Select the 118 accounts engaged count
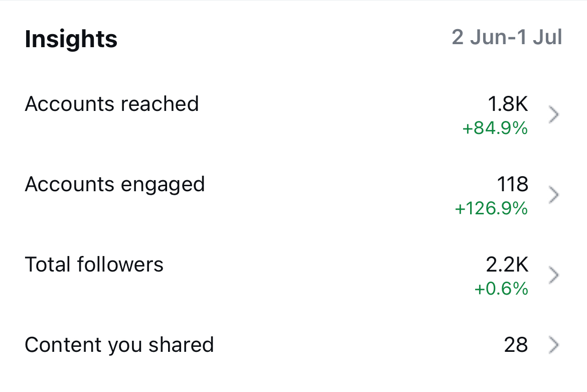This screenshot has width=587, height=392. click(513, 184)
